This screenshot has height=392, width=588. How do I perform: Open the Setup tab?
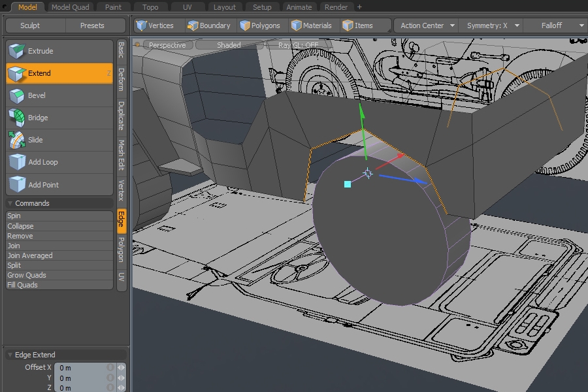point(262,7)
